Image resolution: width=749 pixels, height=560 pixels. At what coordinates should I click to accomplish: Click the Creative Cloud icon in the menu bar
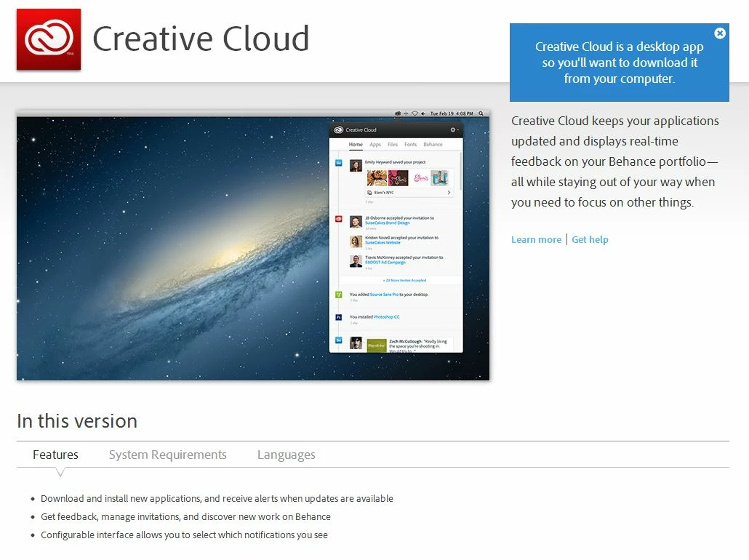398,113
